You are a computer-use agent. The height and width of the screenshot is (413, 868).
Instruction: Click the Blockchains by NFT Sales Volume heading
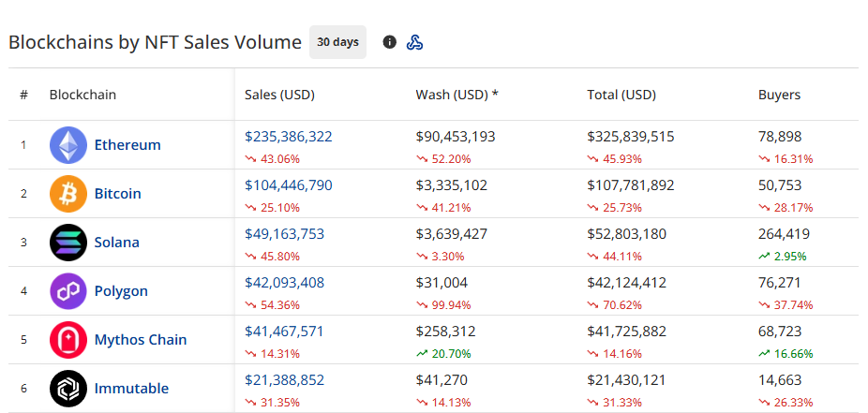155,42
